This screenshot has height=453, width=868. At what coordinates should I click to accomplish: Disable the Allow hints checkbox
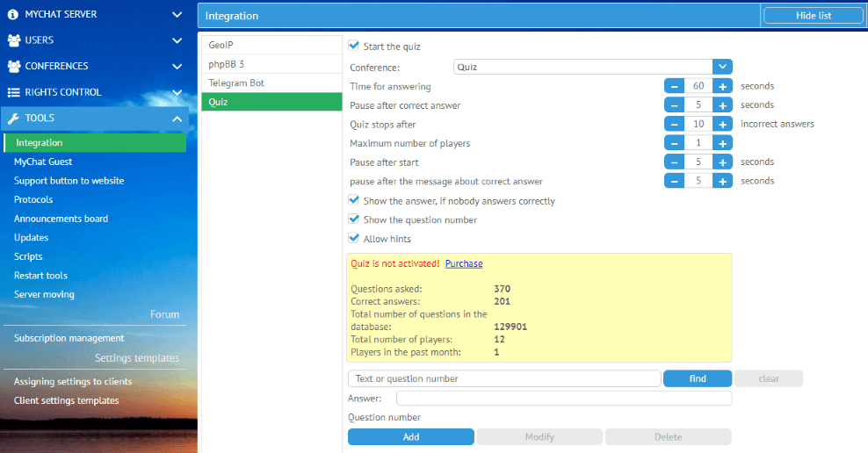pos(354,239)
